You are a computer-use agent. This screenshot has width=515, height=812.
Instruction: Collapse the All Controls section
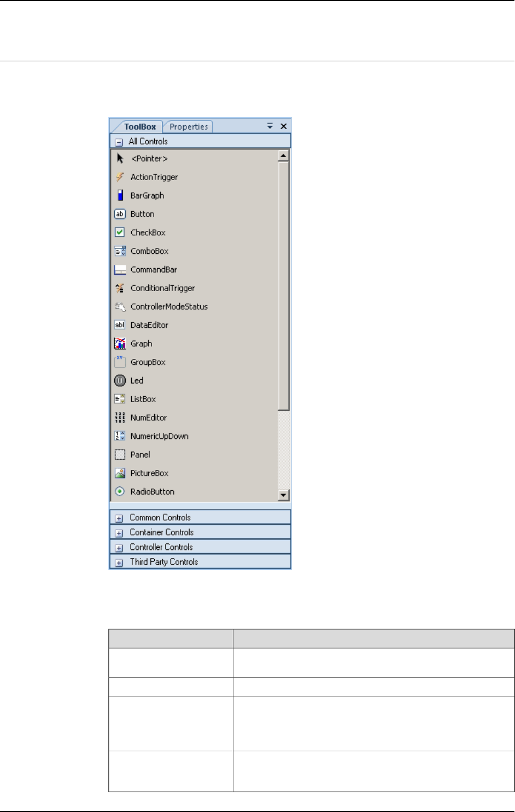tap(119, 142)
